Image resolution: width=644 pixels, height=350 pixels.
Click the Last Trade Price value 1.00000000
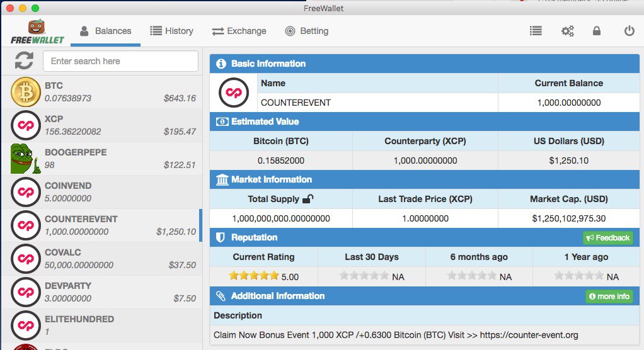click(425, 218)
